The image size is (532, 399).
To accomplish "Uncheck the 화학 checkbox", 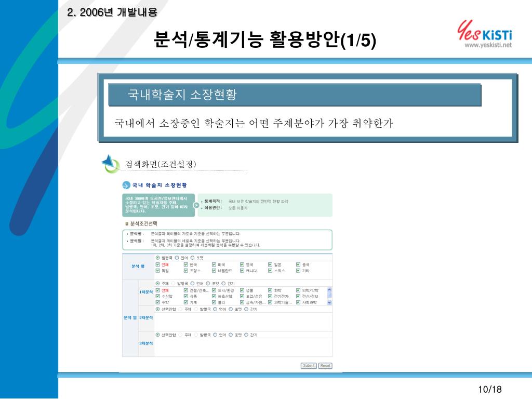I will [270, 290].
